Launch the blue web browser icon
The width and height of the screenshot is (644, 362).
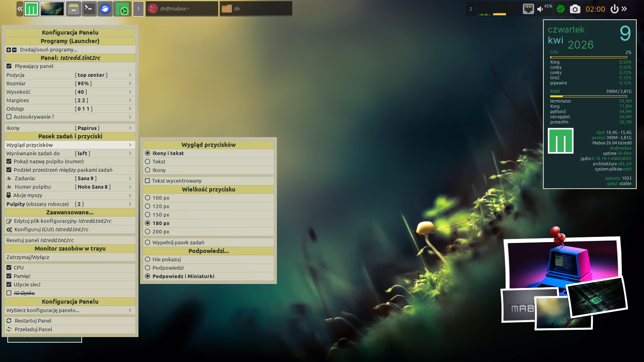click(105, 9)
